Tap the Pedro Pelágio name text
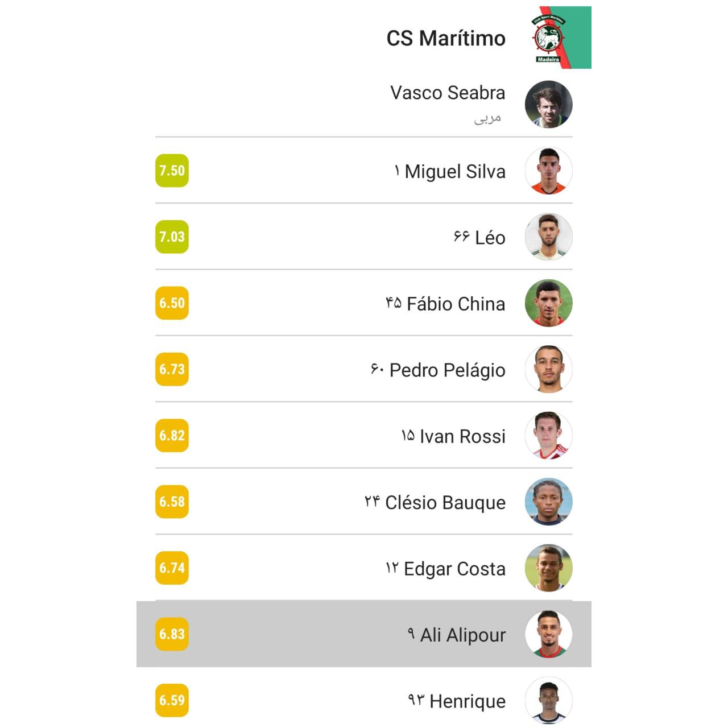The width and height of the screenshot is (728, 728). [x=448, y=370]
